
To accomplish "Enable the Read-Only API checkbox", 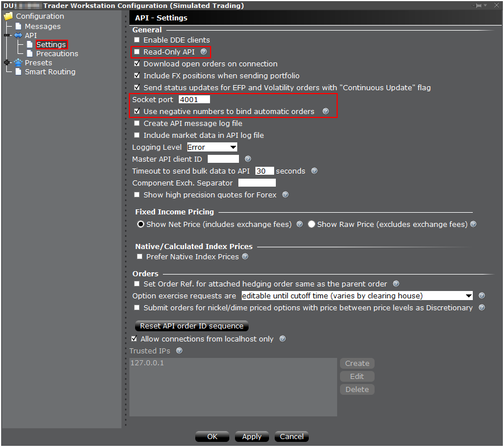I will pyautogui.click(x=137, y=52).
